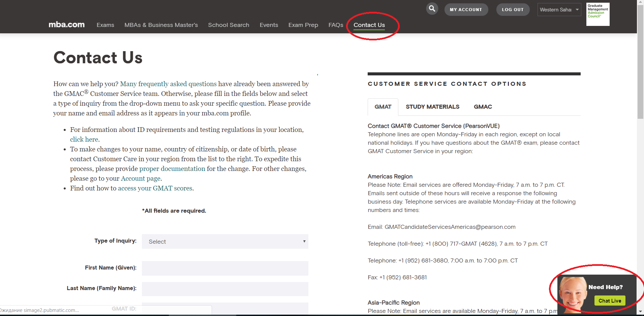Click the access your GMAT scores link
The image size is (644, 316).
pyautogui.click(x=155, y=188)
